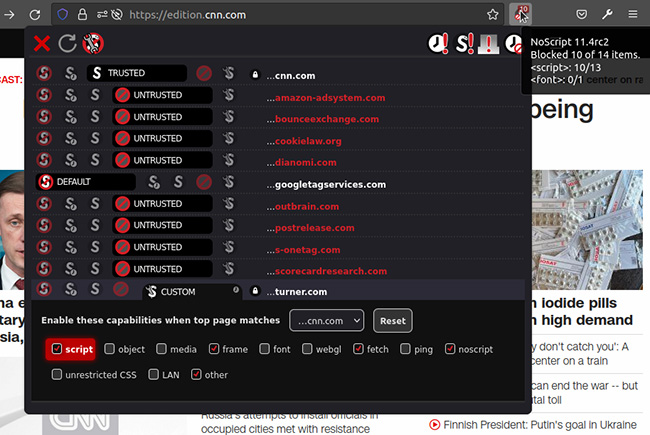Click the NoScript toolbar extension icon

(x=521, y=15)
